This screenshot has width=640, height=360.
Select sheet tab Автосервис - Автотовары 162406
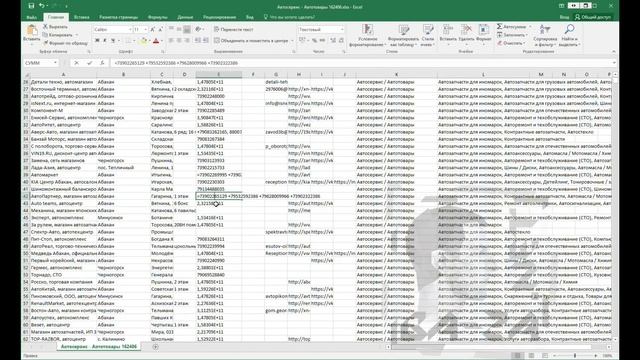point(98,347)
